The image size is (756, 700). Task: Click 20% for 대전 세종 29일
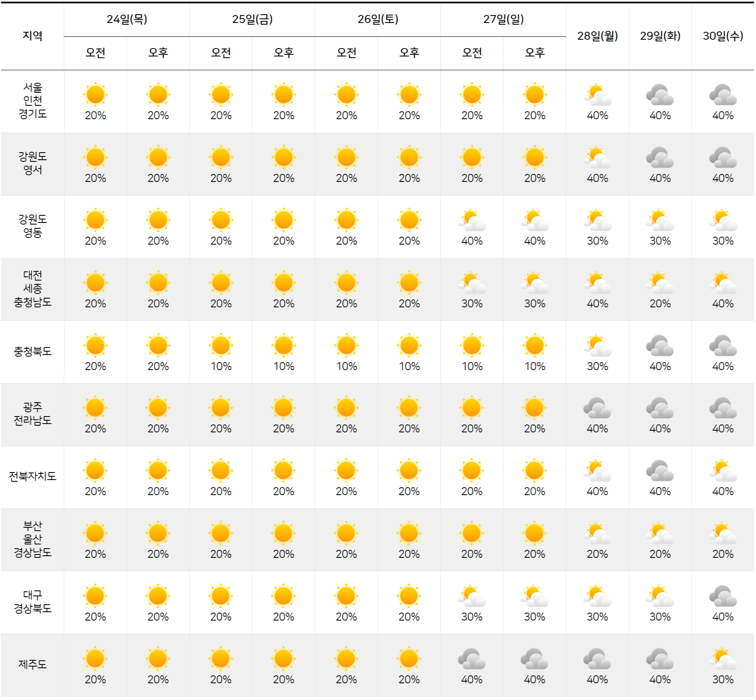click(660, 304)
